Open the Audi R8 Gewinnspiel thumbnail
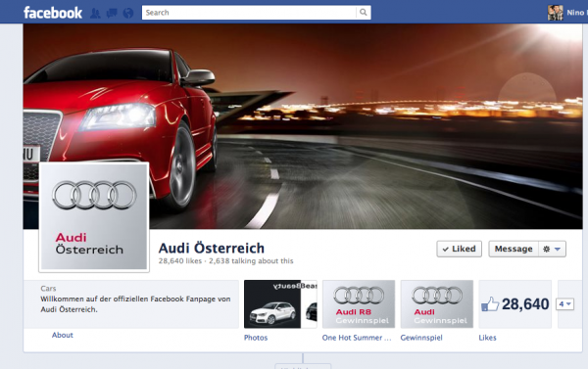The image size is (588, 369). pos(359,303)
